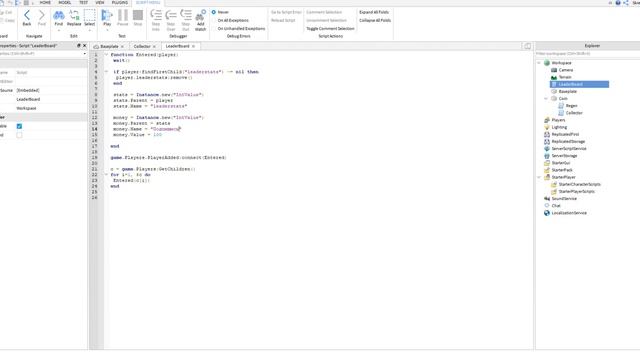This screenshot has width=640, height=360.
Task: Open the VIEW ribbon tab
Action: pyautogui.click(x=100, y=2)
